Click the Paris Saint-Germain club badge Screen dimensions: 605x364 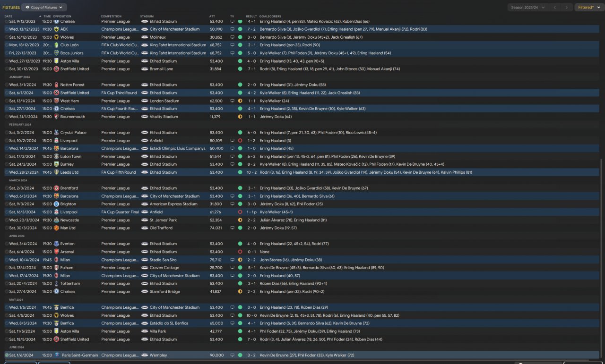56,355
